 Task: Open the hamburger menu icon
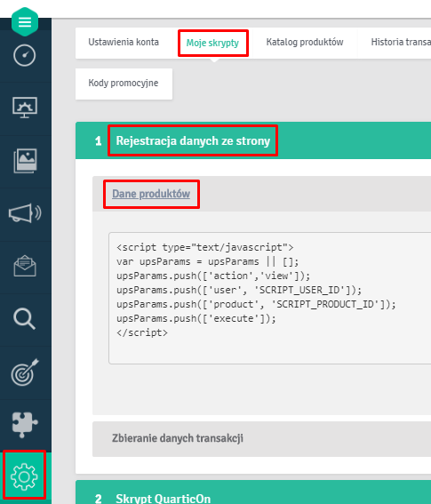tap(25, 22)
